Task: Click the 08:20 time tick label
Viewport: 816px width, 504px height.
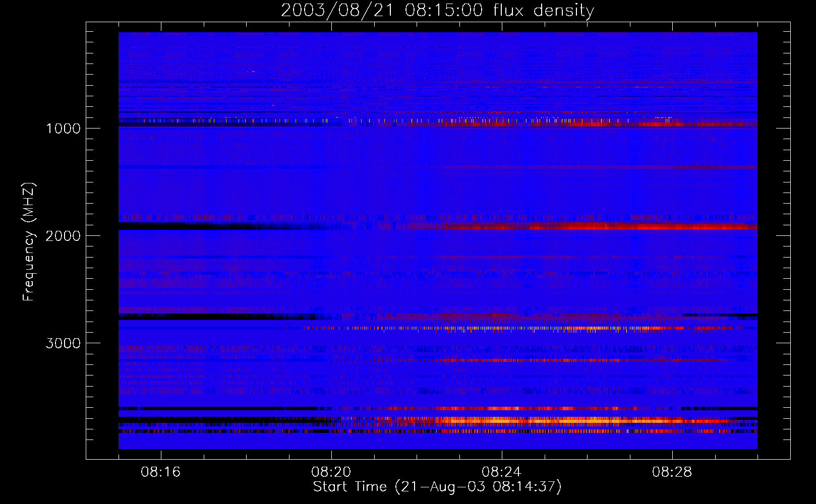Action: 331,472
